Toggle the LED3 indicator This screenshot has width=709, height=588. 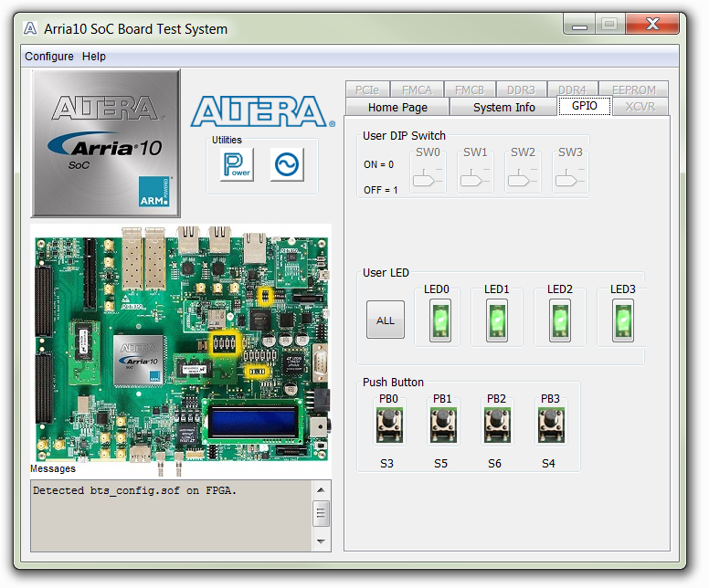click(622, 321)
